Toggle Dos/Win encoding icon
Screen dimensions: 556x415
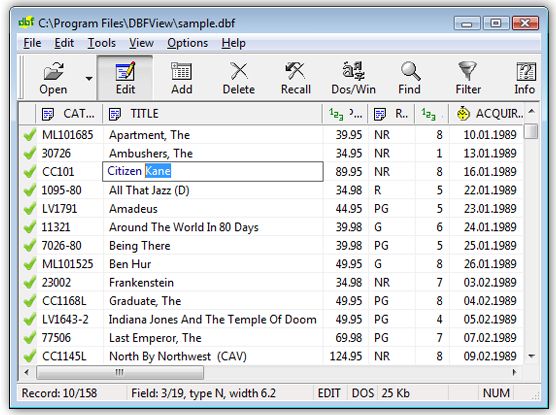point(353,70)
